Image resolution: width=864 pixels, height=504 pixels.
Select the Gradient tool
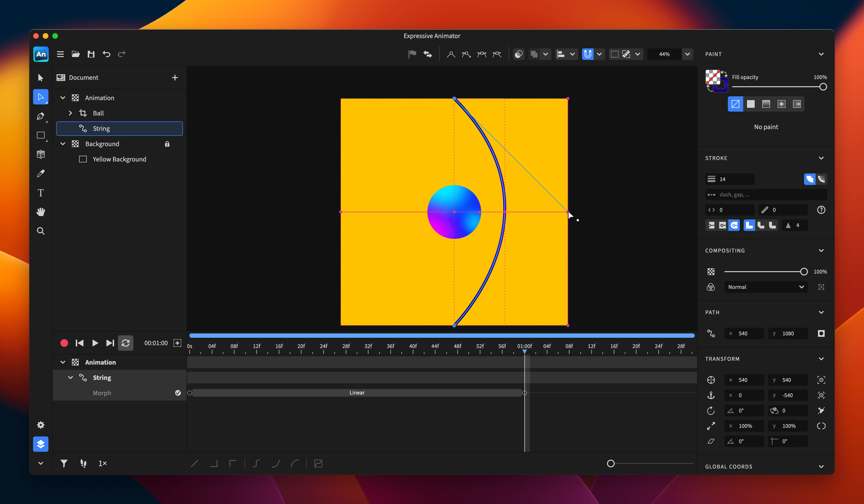[41, 154]
